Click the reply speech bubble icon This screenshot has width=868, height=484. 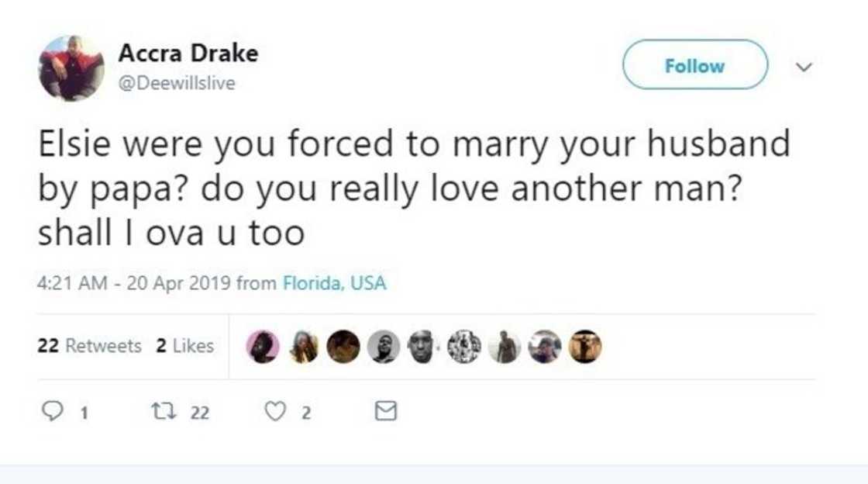click(50, 412)
